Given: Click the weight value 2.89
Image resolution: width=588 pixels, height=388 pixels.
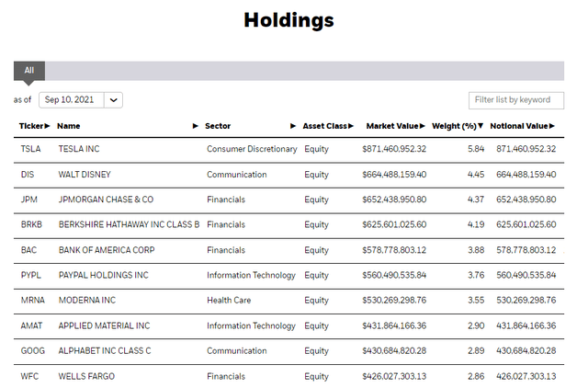Looking at the screenshot, I should (476, 351).
